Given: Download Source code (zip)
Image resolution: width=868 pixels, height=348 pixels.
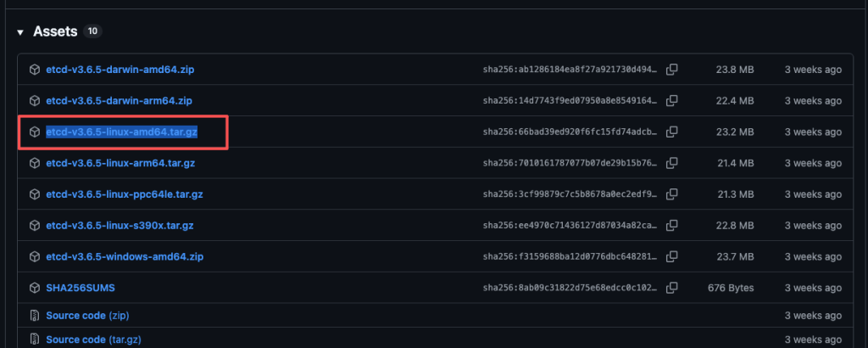Looking at the screenshot, I should (87, 316).
